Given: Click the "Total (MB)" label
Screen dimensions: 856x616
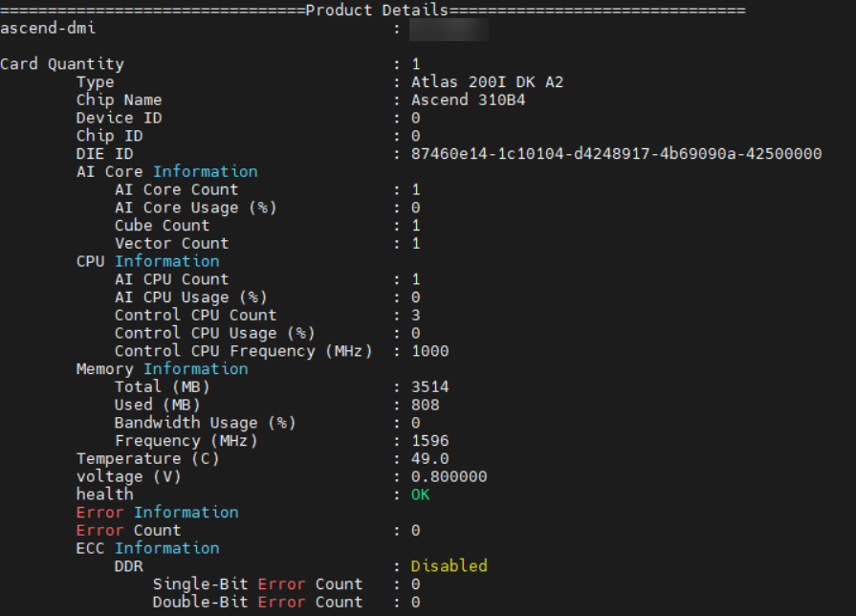Looking at the screenshot, I should point(163,387).
